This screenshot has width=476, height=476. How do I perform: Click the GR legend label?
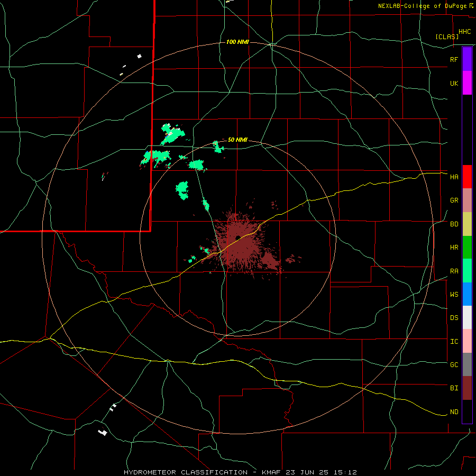pyautogui.click(x=454, y=200)
